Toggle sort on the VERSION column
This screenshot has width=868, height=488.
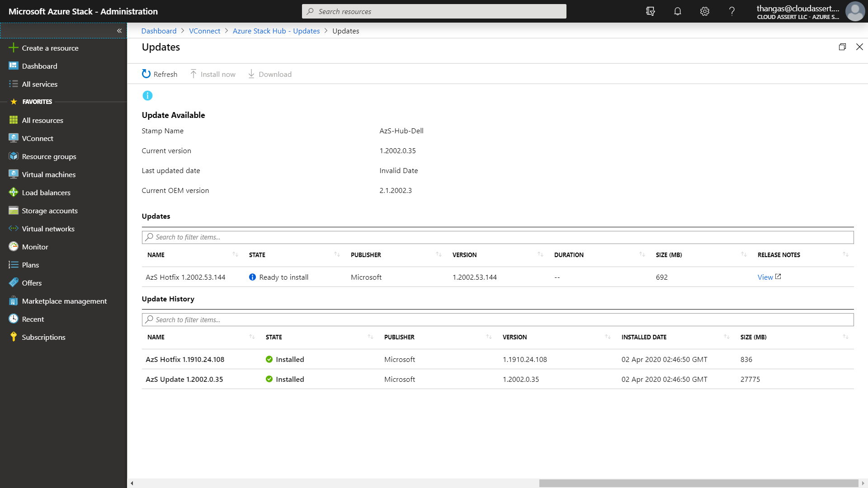coord(541,254)
